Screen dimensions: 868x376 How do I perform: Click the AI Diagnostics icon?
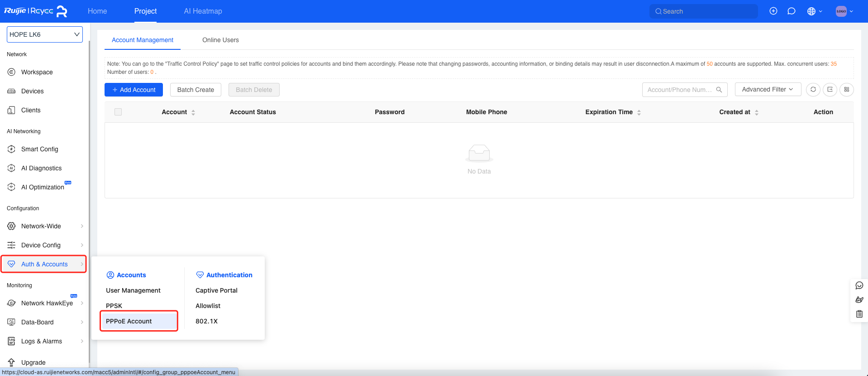12,168
